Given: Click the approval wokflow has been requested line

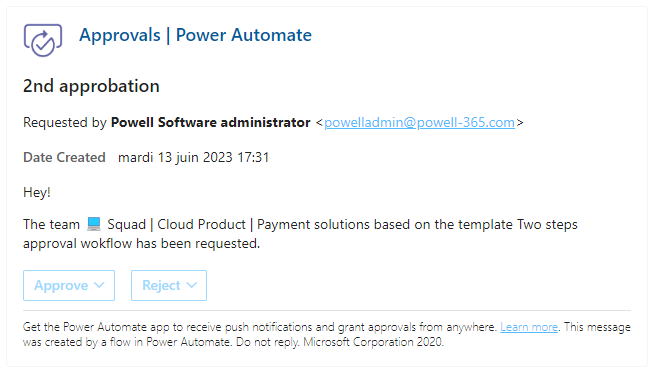Looking at the screenshot, I should (x=141, y=243).
